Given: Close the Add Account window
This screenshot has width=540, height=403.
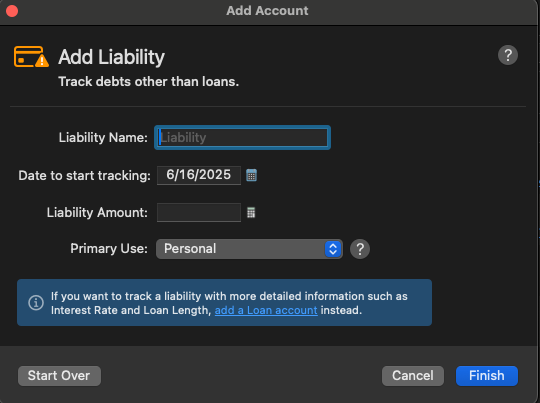Looking at the screenshot, I should tap(12, 11).
